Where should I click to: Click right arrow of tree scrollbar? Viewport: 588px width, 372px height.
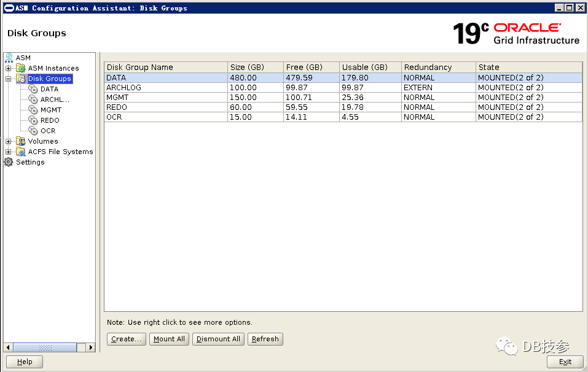pos(91,347)
